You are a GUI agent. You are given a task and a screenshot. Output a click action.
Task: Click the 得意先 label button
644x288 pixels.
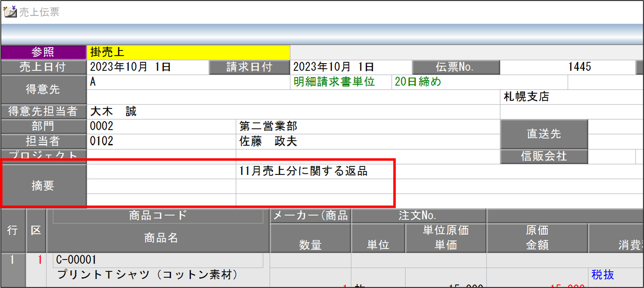click(x=44, y=89)
